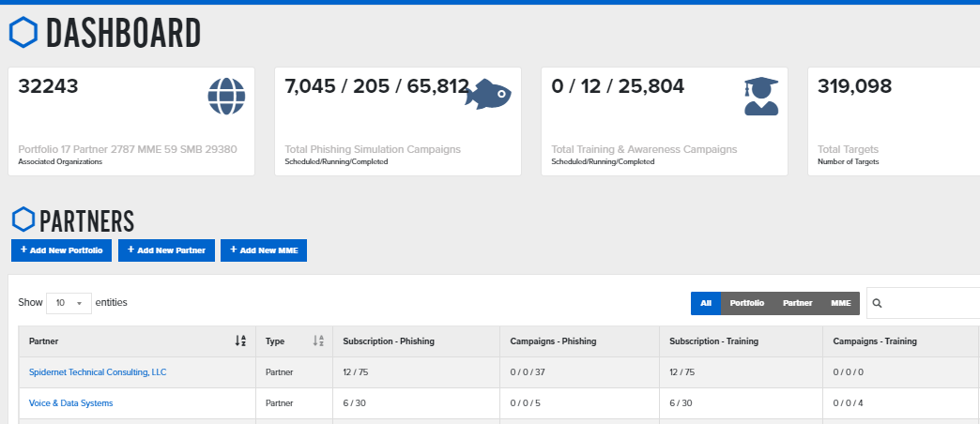Click the magnifier search icon
980x424 pixels.
pyautogui.click(x=877, y=303)
